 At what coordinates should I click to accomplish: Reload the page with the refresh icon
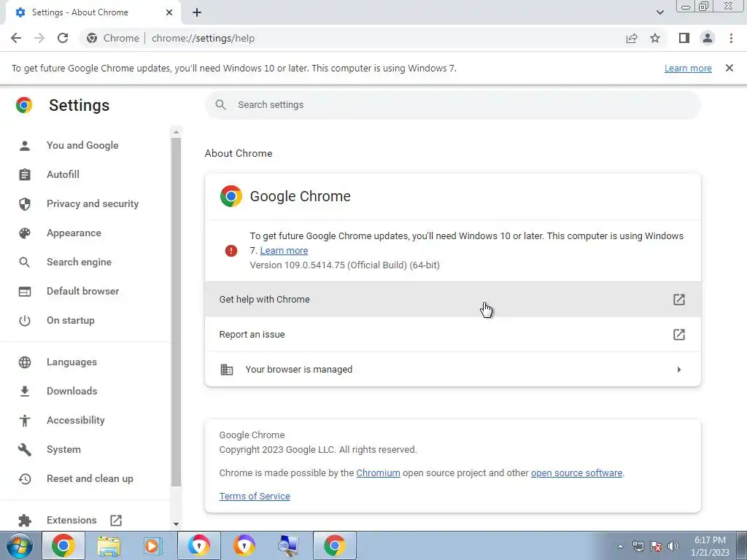coord(63,38)
